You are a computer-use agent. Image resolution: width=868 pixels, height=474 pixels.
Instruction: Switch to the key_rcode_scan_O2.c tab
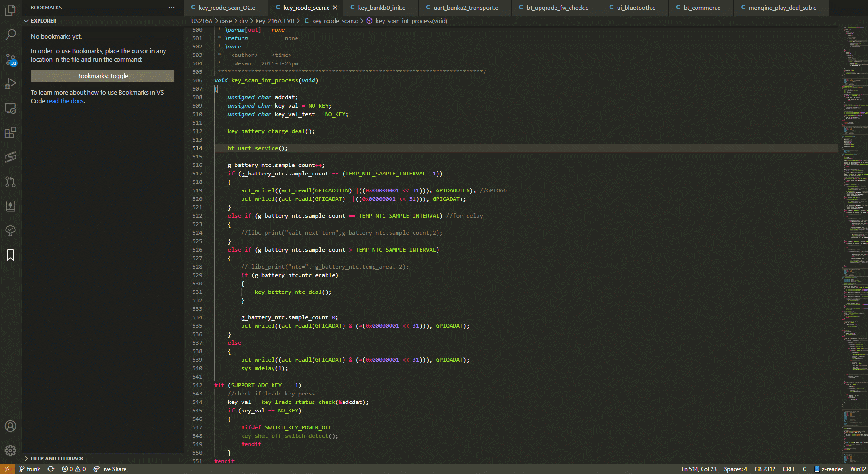pyautogui.click(x=226, y=8)
